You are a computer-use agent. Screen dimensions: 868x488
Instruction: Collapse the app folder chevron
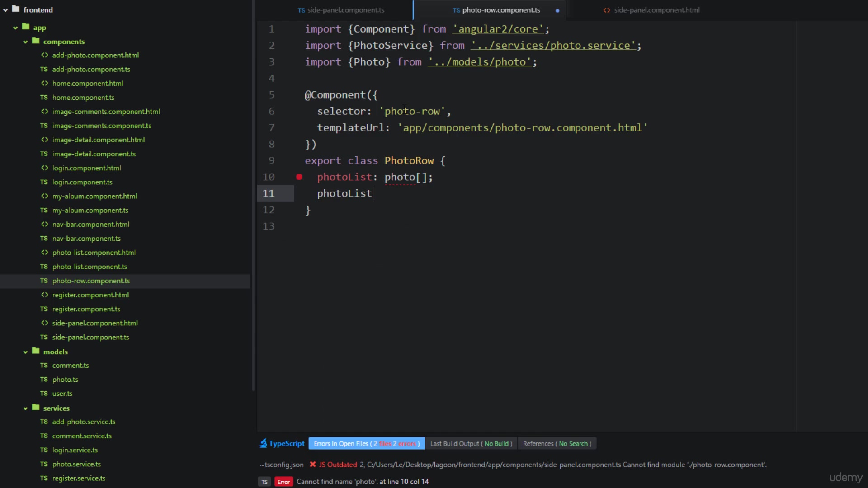15,28
